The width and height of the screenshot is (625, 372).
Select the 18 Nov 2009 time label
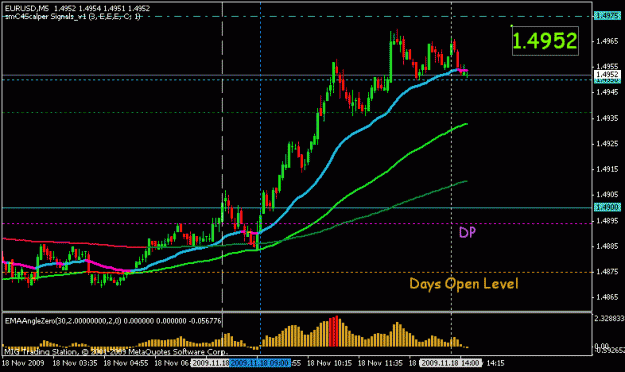point(23,363)
